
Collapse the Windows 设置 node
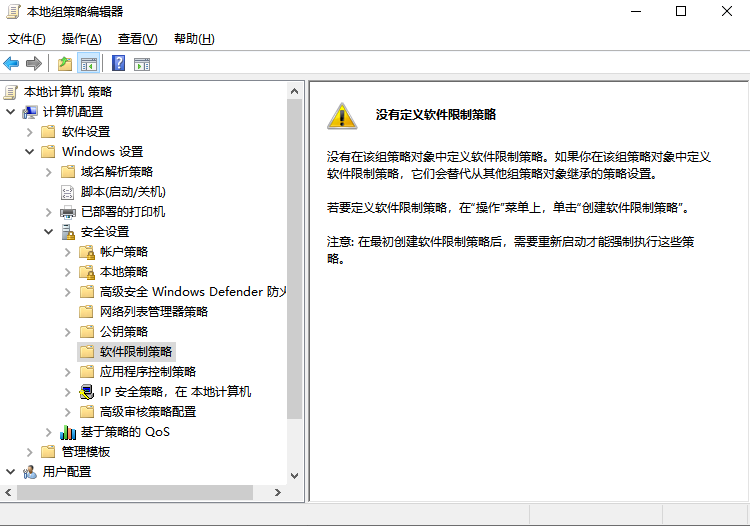[x=30, y=152]
